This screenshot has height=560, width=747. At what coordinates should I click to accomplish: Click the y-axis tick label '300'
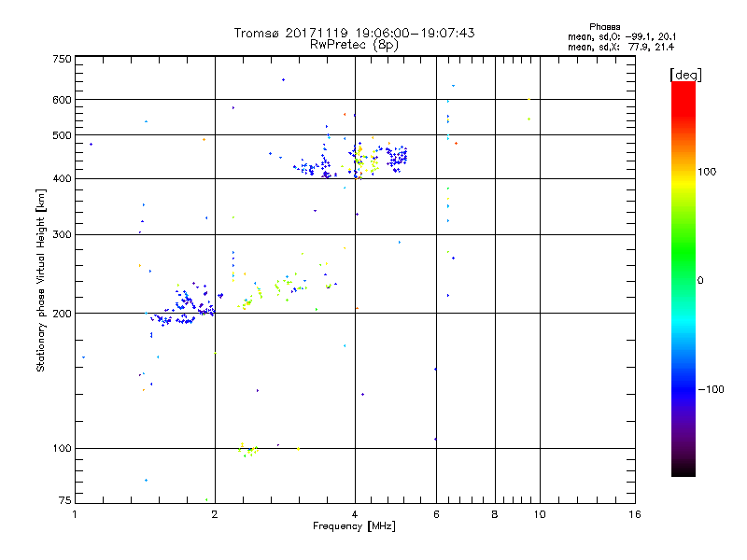click(x=62, y=235)
